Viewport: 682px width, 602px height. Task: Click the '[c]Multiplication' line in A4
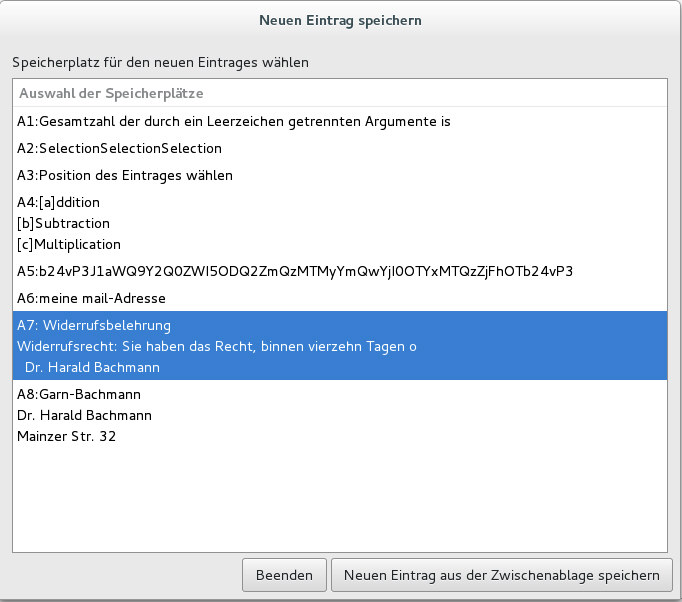point(69,244)
